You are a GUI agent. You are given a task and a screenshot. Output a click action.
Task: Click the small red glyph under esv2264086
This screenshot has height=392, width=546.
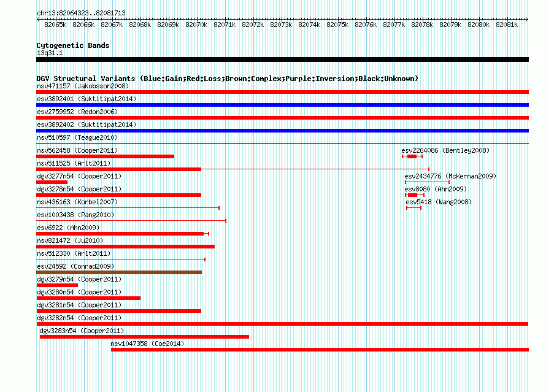click(x=412, y=156)
